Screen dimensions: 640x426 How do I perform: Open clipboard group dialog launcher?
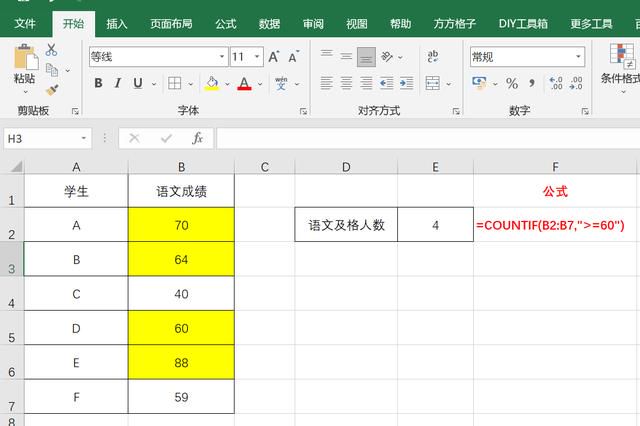(x=76, y=111)
